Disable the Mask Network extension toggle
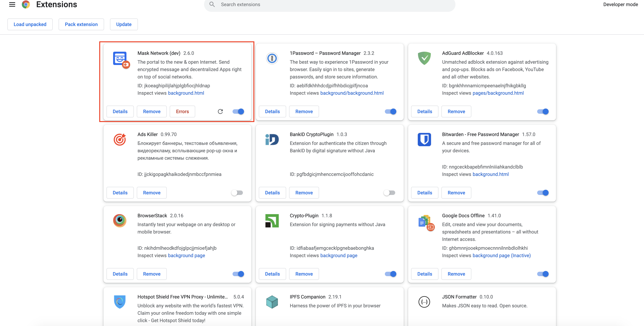Image resolution: width=644 pixels, height=326 pixels. [x=238, y=111]
